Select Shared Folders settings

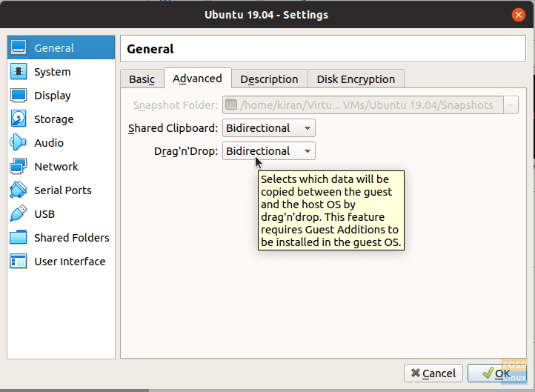click(61, 237)
